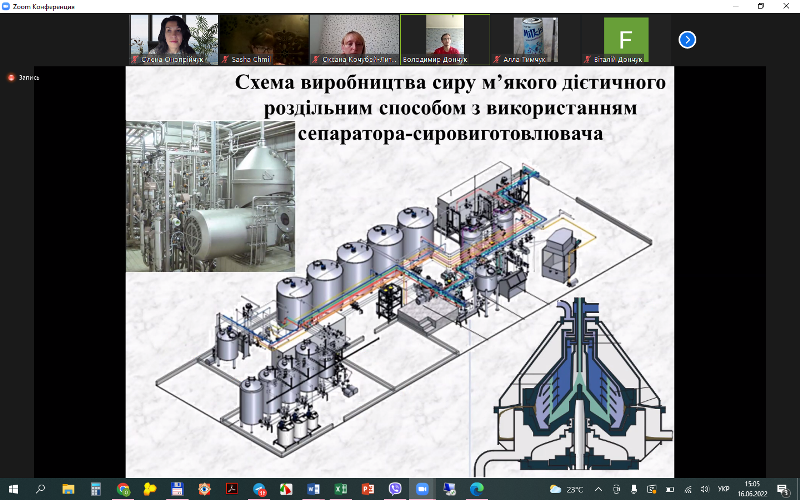This screenshot has height=500, width=800.
Task: Click the separator machine photo on slide
Action: pyautogui.click(x=210, y=196)
